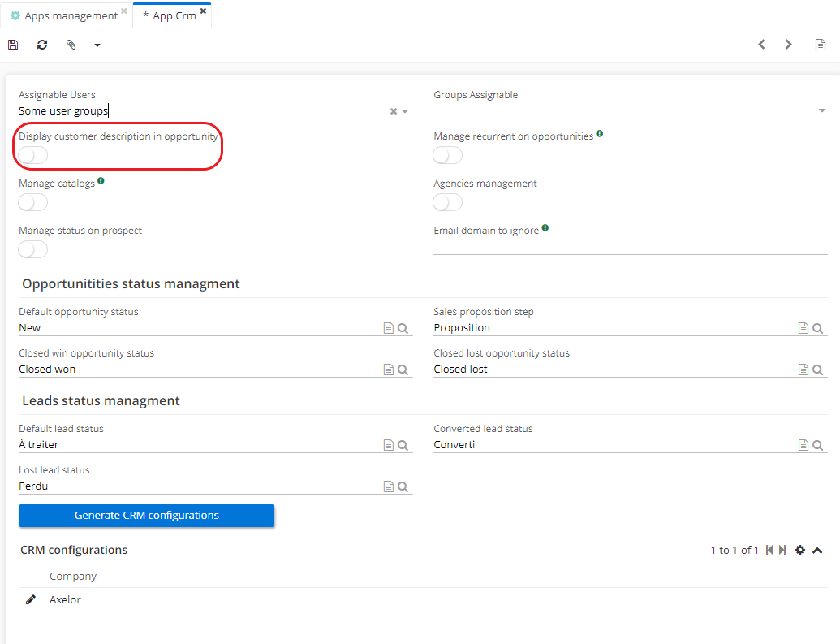The height and width of the screenshot is (644, 840).
Task: Turn on Agencies management switch
Action: (x=448, y=202)
